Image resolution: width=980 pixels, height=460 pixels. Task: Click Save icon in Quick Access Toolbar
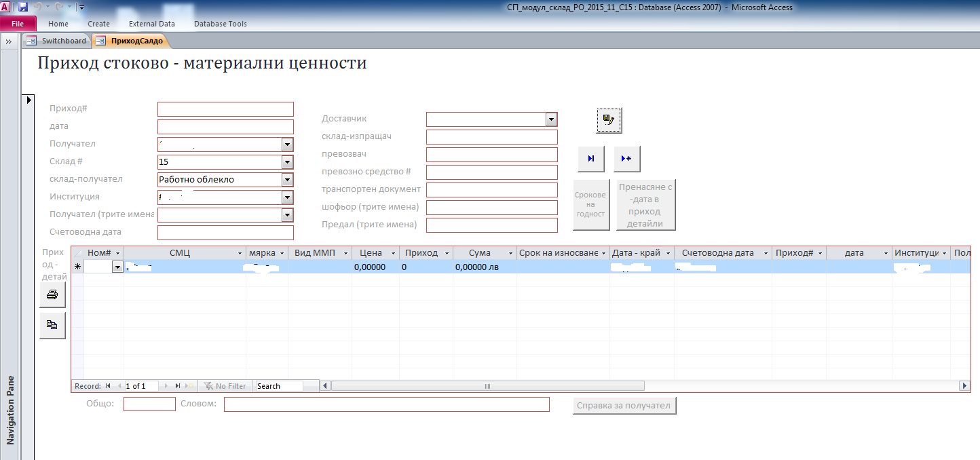pos(23,7)
